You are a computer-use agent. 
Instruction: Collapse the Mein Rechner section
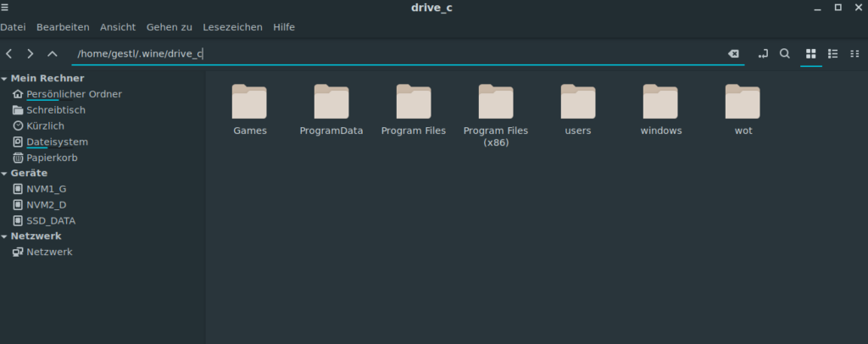pos(4,79)
